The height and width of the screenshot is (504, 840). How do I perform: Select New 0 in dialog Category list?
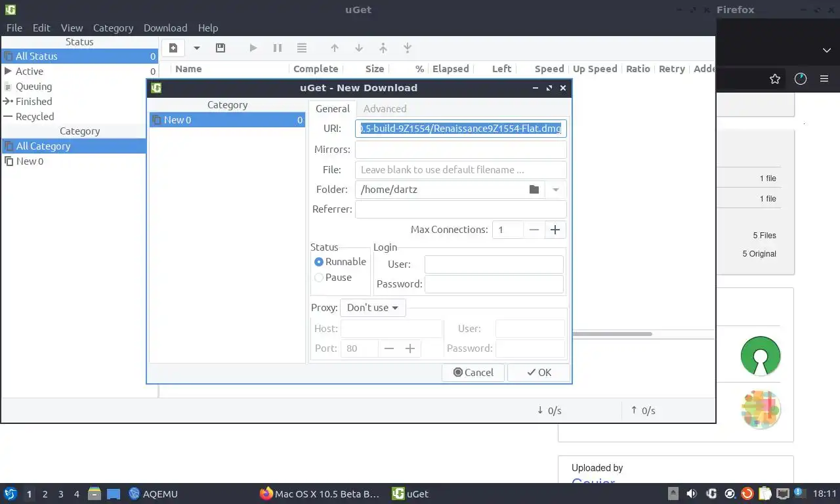227,120
